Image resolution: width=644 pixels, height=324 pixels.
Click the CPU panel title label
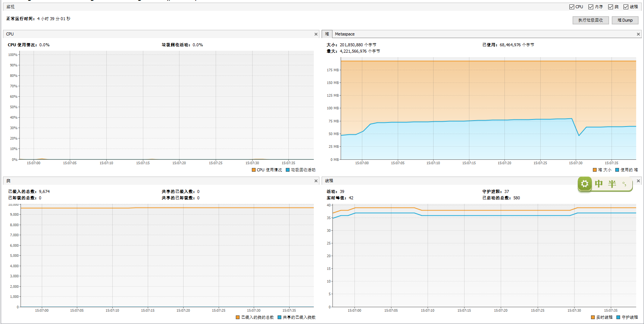[x=10, y=34]
